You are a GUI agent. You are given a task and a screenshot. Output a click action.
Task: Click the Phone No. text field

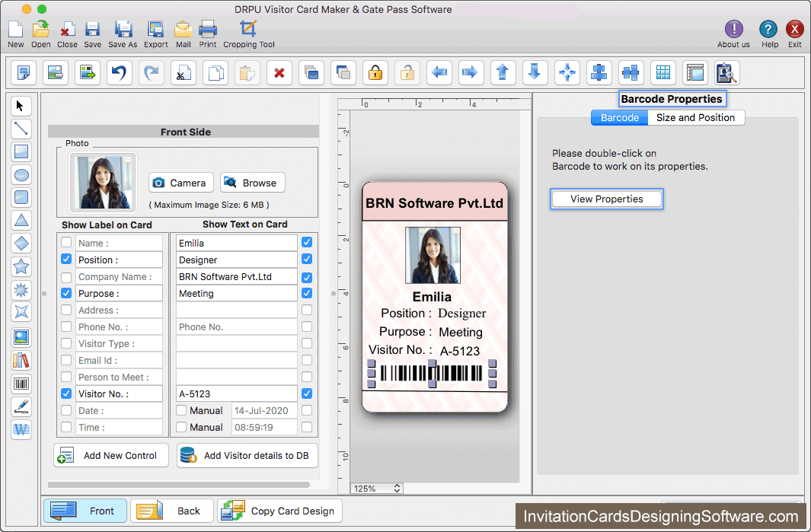tap(236, 327)
